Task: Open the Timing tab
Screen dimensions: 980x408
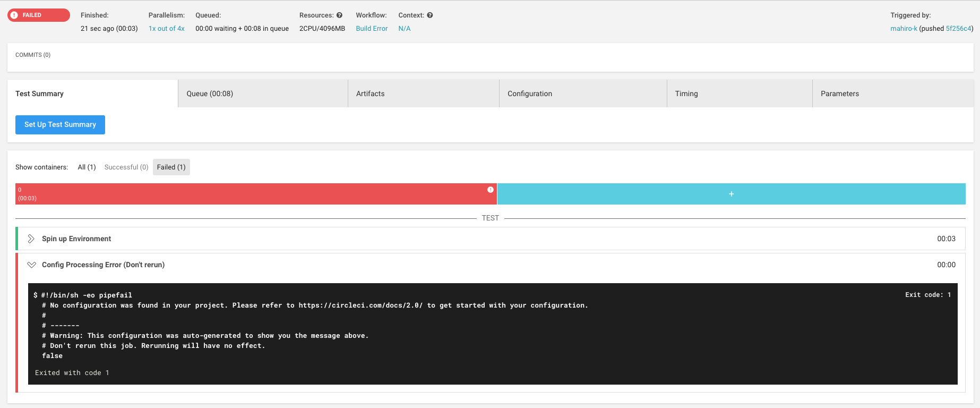Action: click(x=740, y=93)
